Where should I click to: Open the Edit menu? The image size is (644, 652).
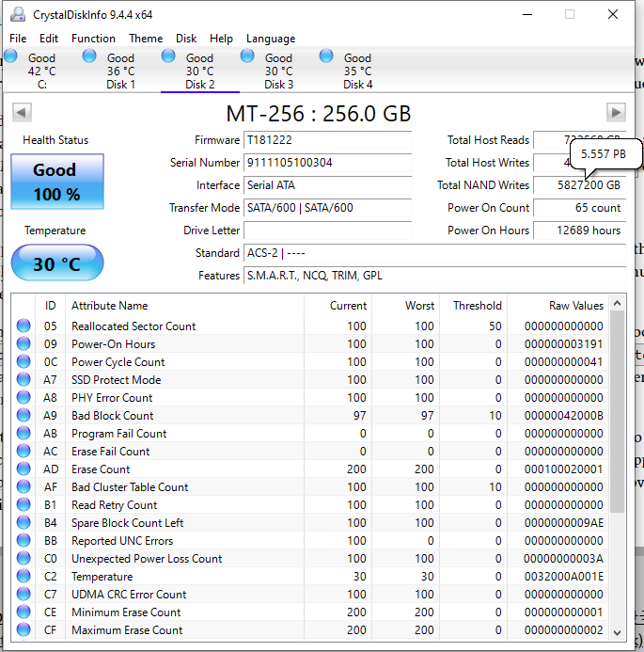pos(49,39)
